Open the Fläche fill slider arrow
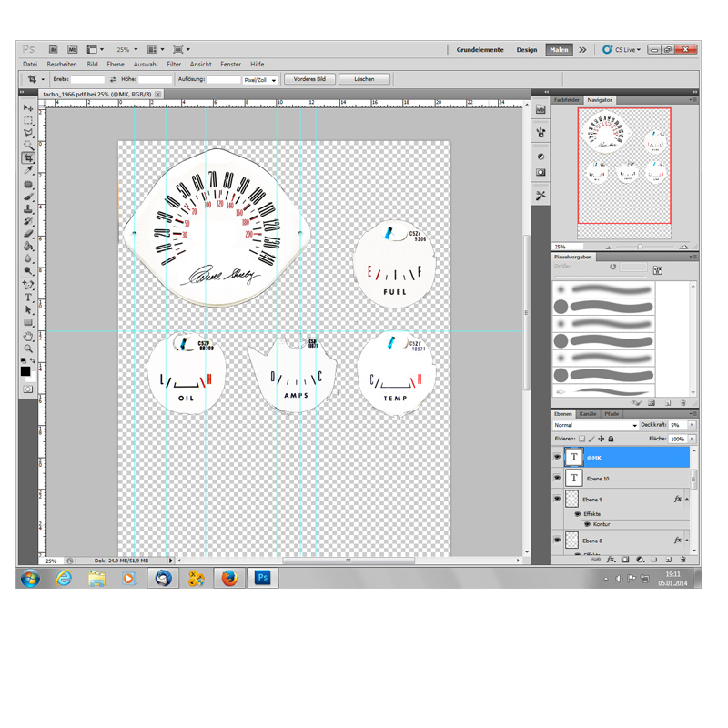This screenshot has height=728, width=728. pyautogui.click(x=692, y=439)
